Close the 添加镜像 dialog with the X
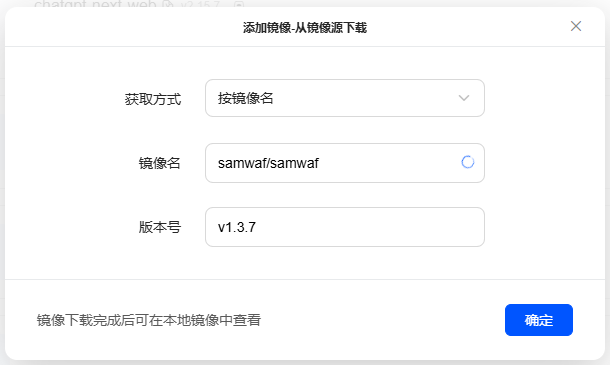This screenshot has width=610, height=365. pyautogui.click(x=576, y=26)
